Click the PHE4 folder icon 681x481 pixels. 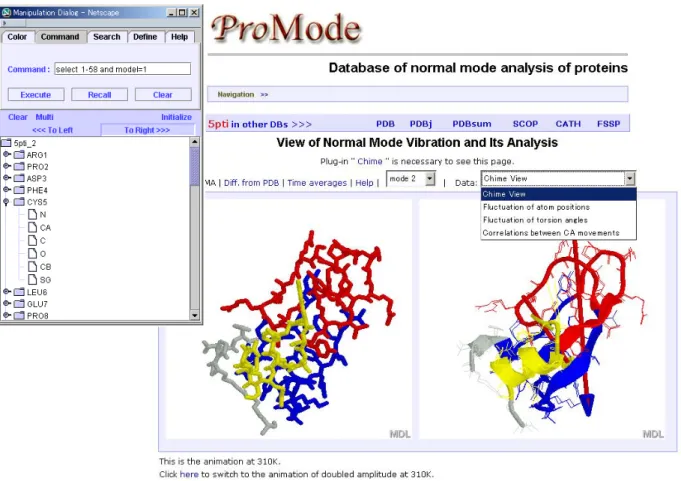point(19,190)
